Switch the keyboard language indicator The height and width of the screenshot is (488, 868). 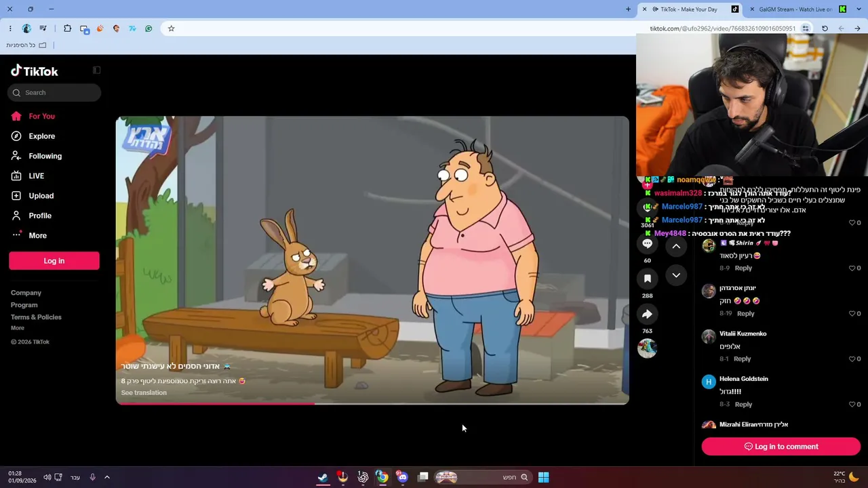75,477
